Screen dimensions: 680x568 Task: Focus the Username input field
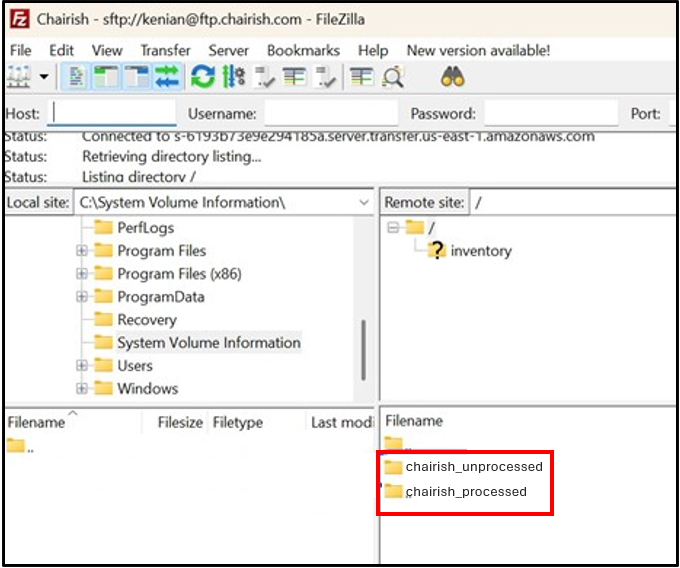[x=331, y=113]
